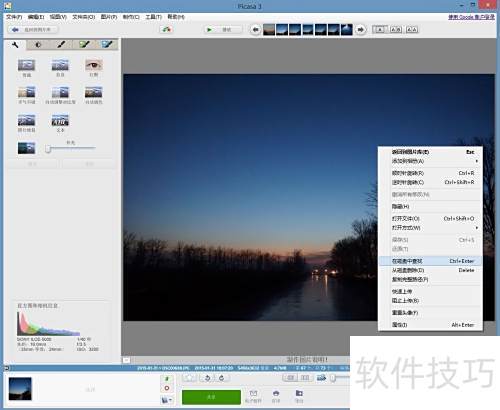
Task: Click the red circle clear-tray button
Action: 167,388
